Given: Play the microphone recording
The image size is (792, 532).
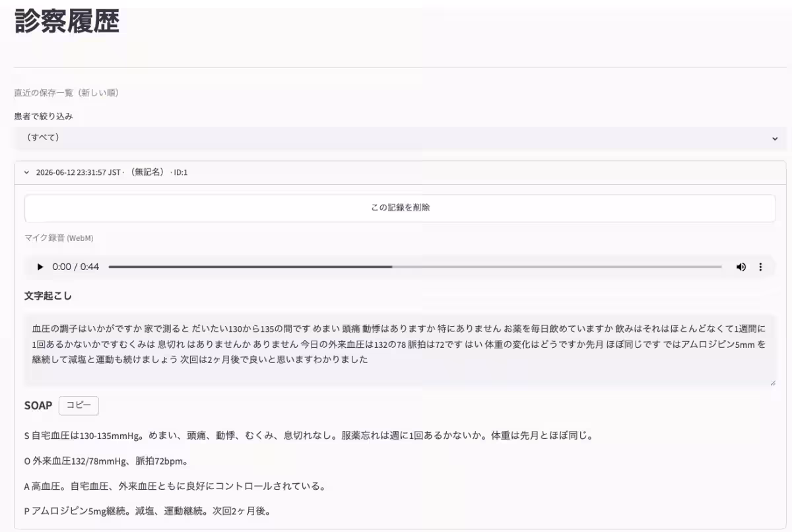Looking at the screenshot, I should coord(40,267).
